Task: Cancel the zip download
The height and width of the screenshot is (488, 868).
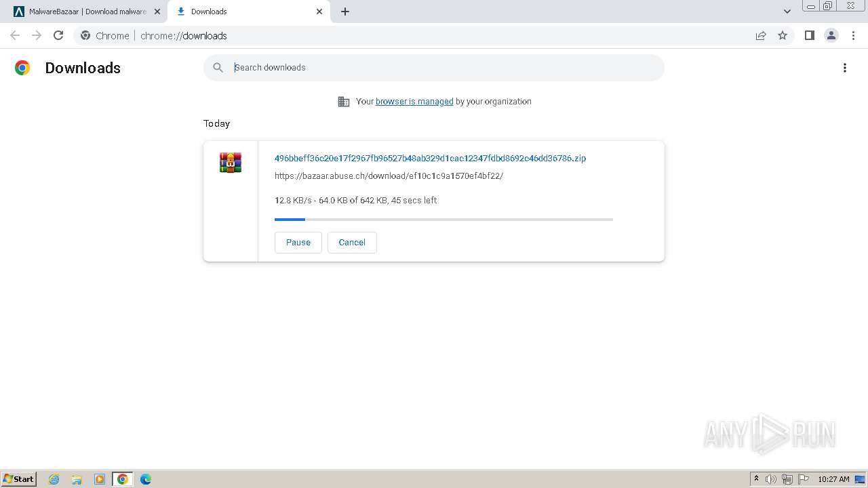Action: (x=352, y=243)
